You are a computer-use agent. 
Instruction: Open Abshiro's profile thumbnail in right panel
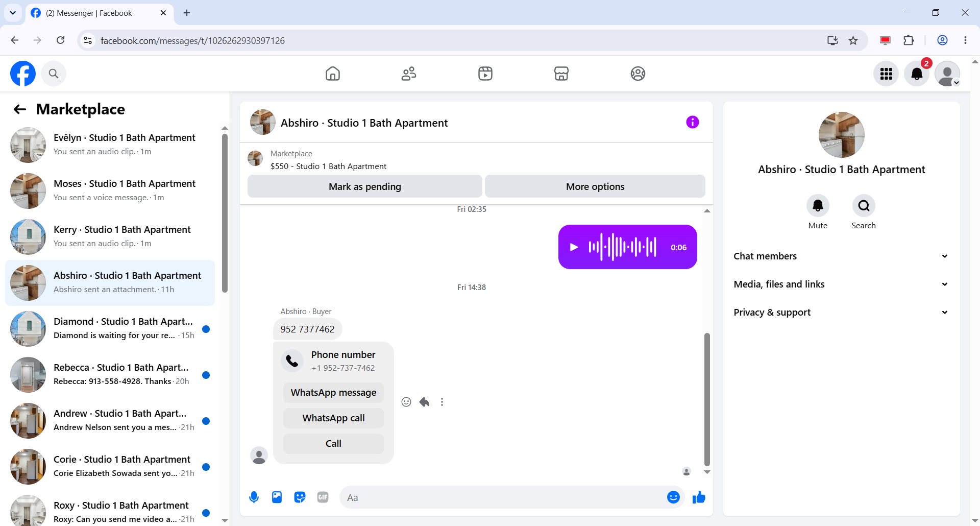pyautogui.click(x=841, y=135)
